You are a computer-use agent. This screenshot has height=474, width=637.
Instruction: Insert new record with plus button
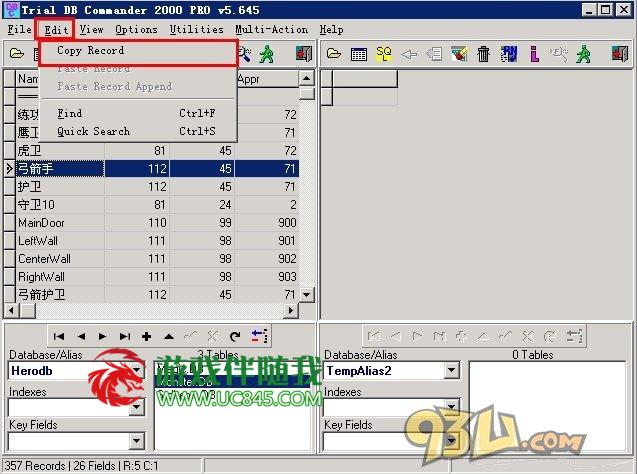tap(147, 336)
